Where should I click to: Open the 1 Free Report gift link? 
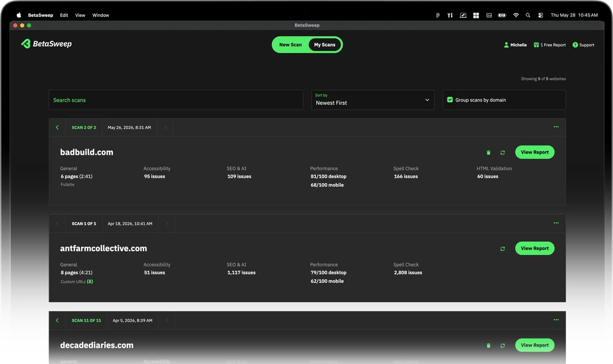550,45
